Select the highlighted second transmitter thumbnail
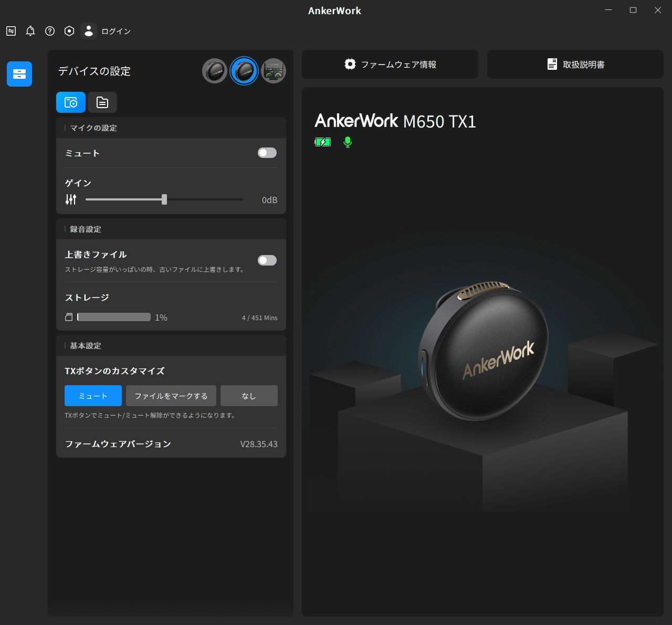 coord(244,71)
